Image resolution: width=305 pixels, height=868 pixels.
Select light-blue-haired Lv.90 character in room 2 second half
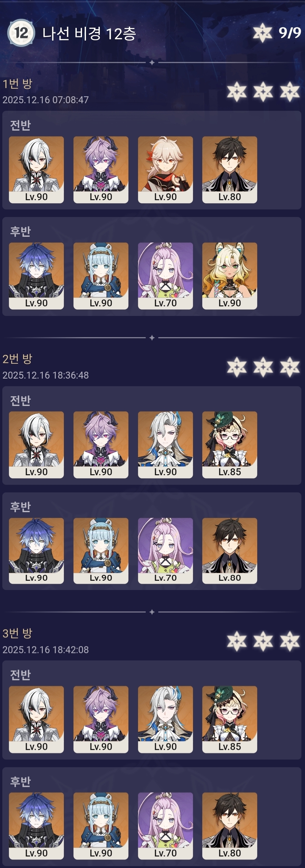pos(101,551)
